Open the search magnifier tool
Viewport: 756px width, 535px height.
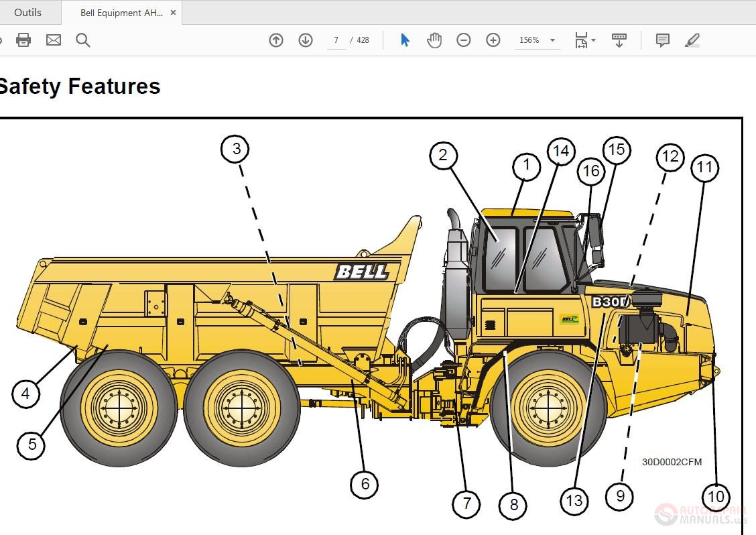click(83, 40)
